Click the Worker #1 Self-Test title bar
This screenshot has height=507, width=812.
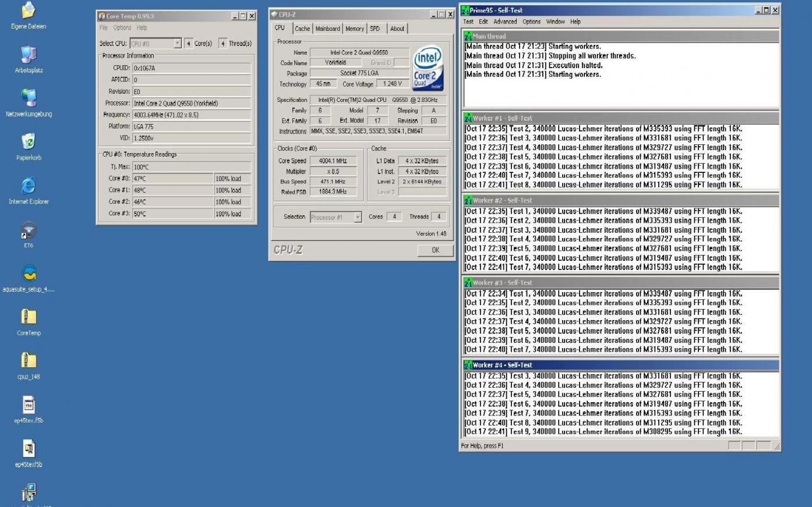tap(622, 118)
